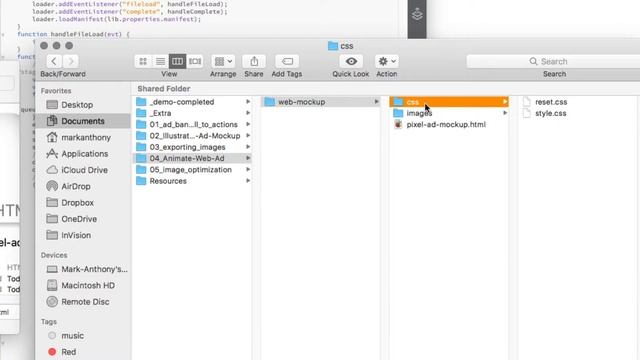Click into the Finder Search field
The width and height of the screenshot is (640, 360).
point(553,61)
